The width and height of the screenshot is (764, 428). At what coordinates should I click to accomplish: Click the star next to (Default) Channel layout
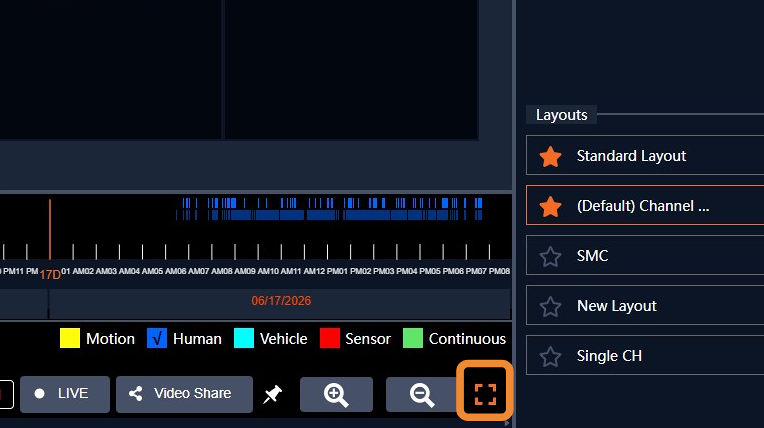tap(550, 206)
